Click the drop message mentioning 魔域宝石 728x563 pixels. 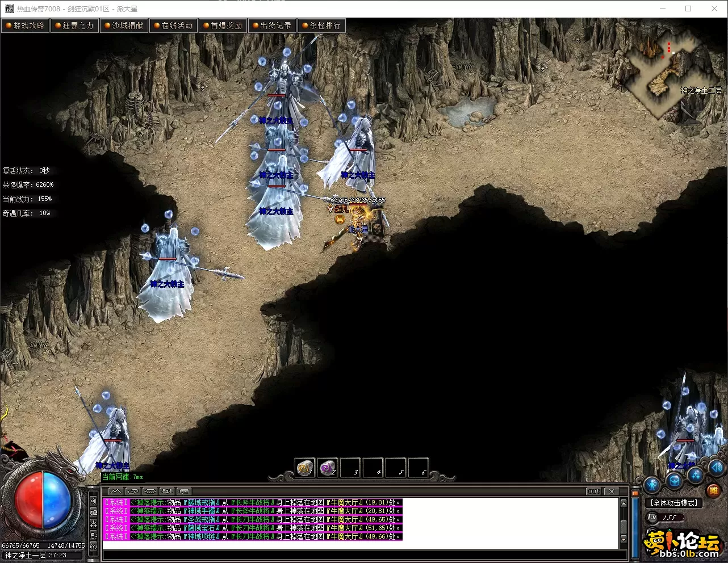(252, 528)
